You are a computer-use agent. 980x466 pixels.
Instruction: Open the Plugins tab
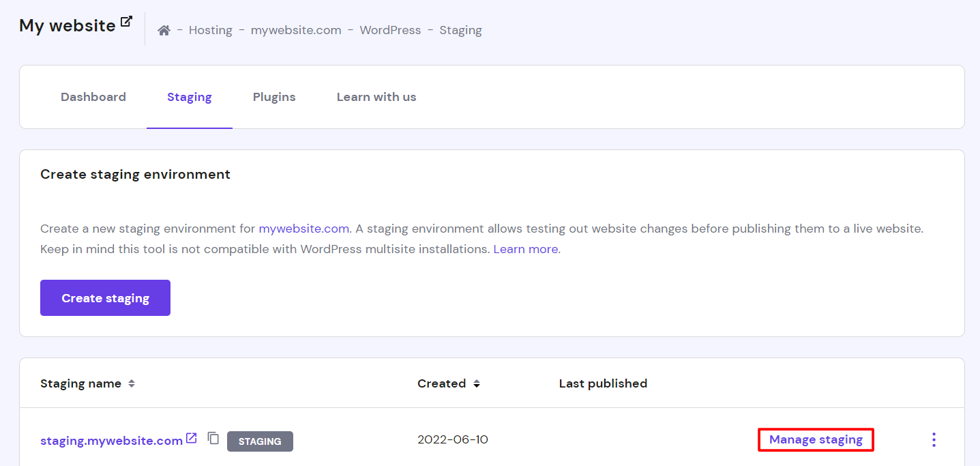274,96
